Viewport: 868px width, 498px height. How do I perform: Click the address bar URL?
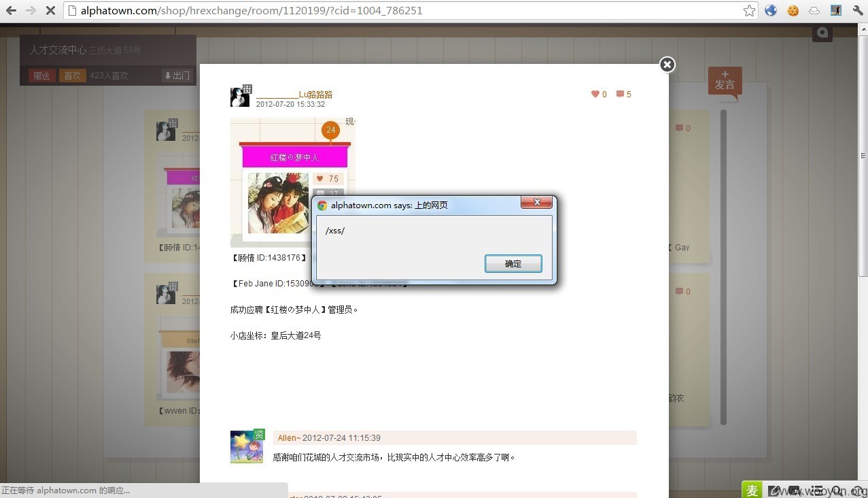(x=251, y=10)
